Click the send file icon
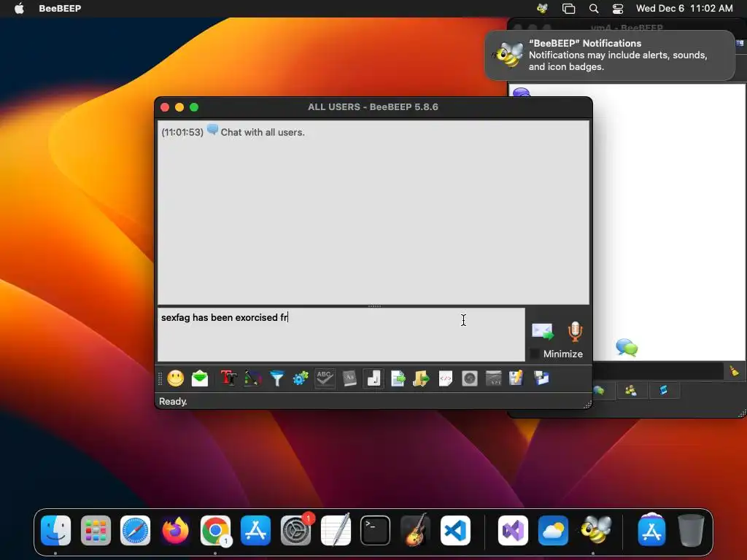 click(x=398, y=378)
